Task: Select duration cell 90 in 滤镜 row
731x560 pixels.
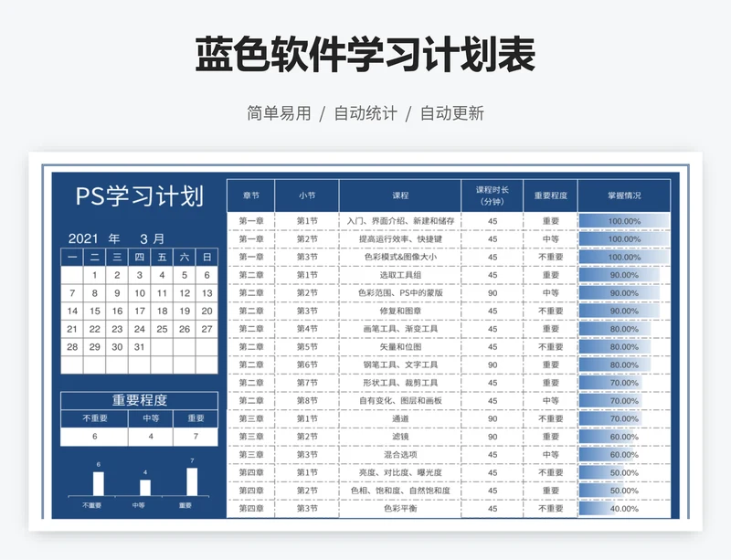Action: [x=493, y=437]
